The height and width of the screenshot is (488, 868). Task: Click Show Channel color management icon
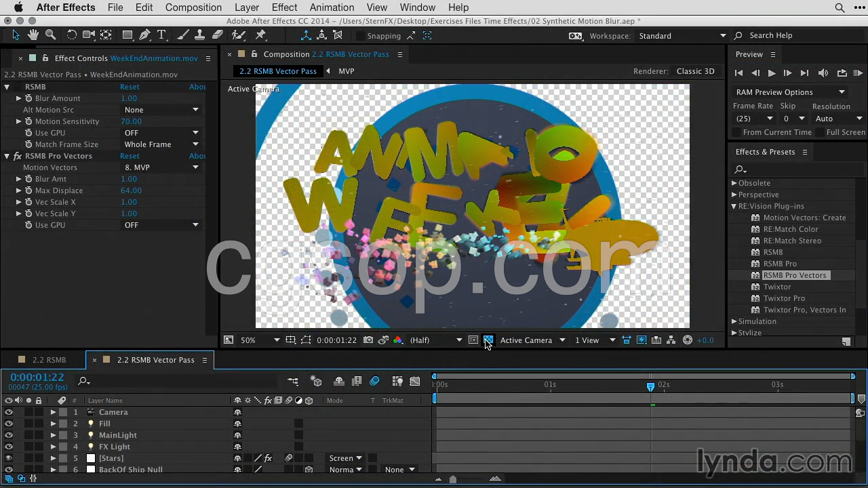[x=398, y=340]
